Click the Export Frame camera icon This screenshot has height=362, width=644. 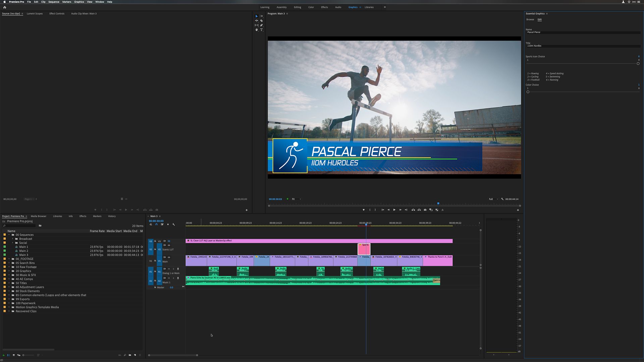[x=425, y=210]
